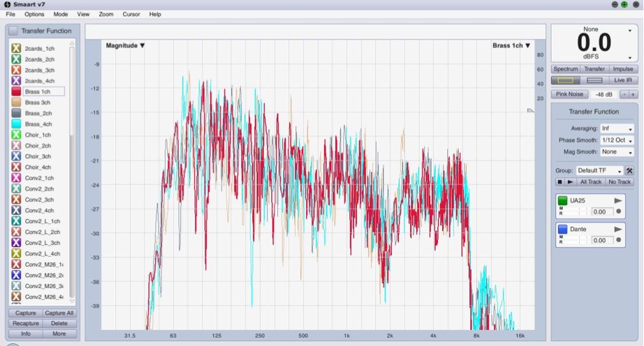Open the Averaging dropdown
The height and width of the screenshot is (346, 644).
(617, 129)
